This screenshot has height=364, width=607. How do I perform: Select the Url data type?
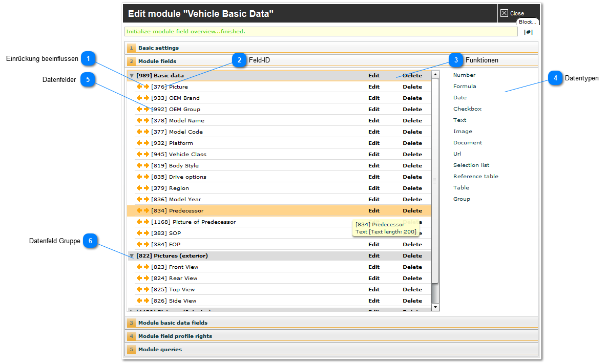tap(457, 154)
